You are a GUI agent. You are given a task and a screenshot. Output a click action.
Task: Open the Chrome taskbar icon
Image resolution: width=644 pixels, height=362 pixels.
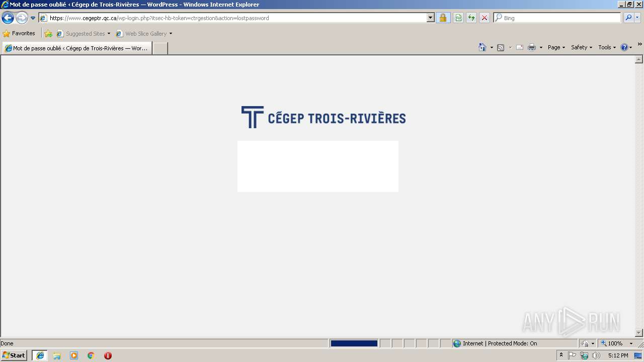click(x=91, y=355)
